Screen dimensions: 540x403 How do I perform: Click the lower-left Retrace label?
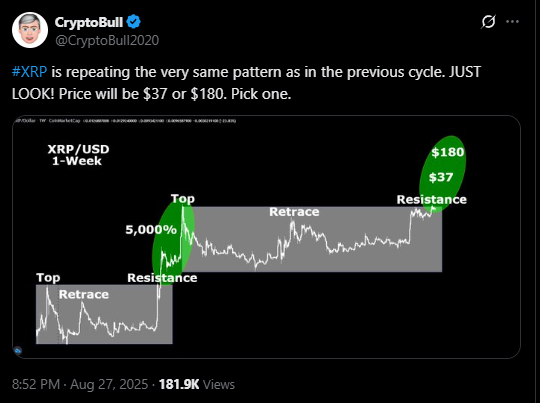(x=84, y=294)
